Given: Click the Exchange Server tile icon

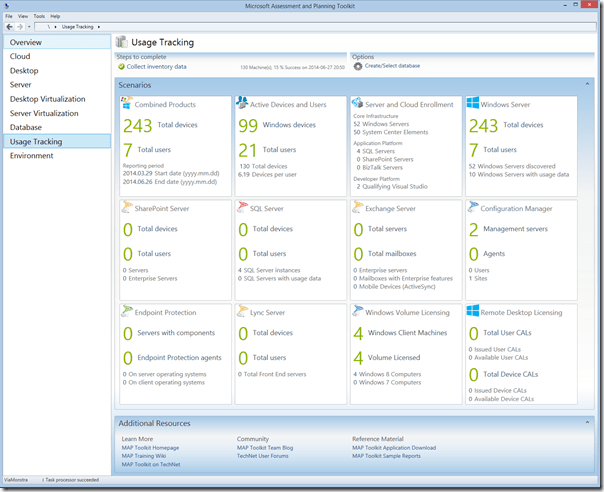Looking at the screenshot, I should tap(358, 208).
